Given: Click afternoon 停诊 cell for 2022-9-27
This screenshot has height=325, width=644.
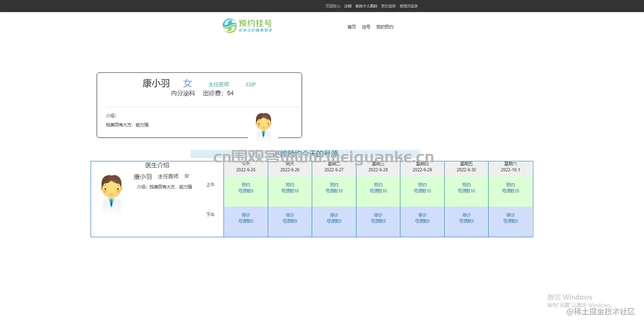Looking at the screenshot, I should pos(334,221).
